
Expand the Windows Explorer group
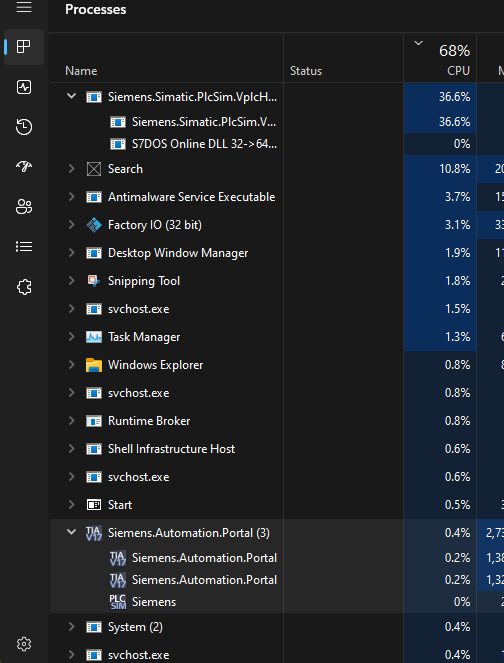coord(71,365)
